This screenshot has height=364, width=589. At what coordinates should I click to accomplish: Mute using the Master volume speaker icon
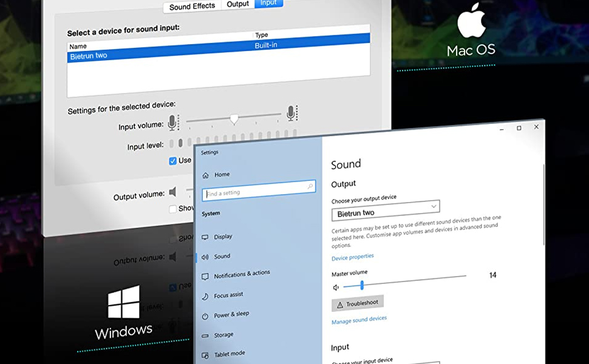(x=336, y=287)
